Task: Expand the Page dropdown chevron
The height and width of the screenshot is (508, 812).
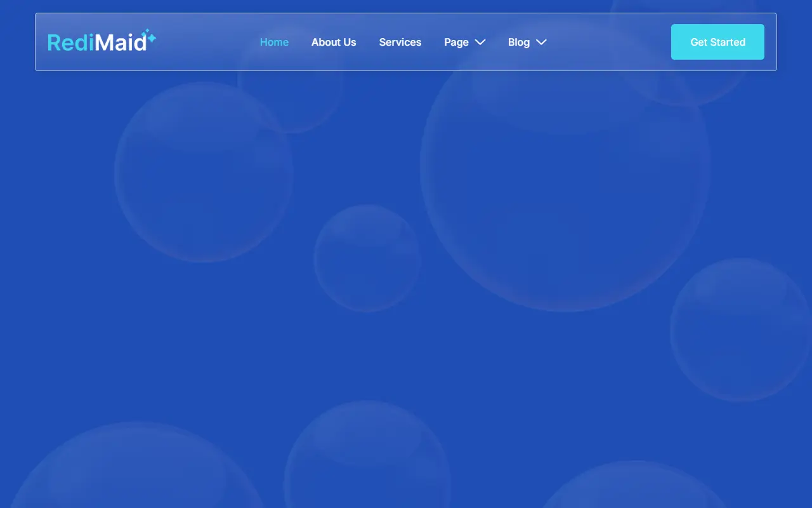Action: point(480,42)
